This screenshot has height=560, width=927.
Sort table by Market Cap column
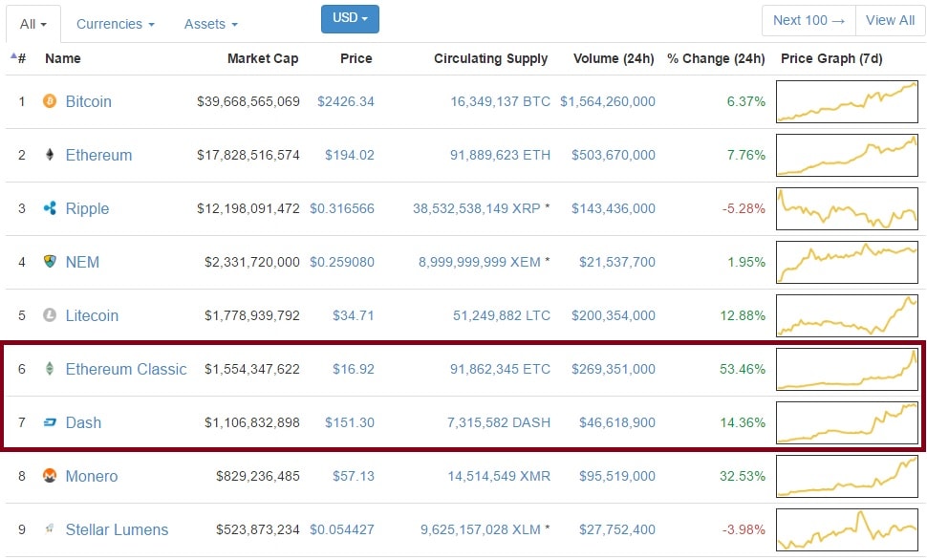click(263, 58)
